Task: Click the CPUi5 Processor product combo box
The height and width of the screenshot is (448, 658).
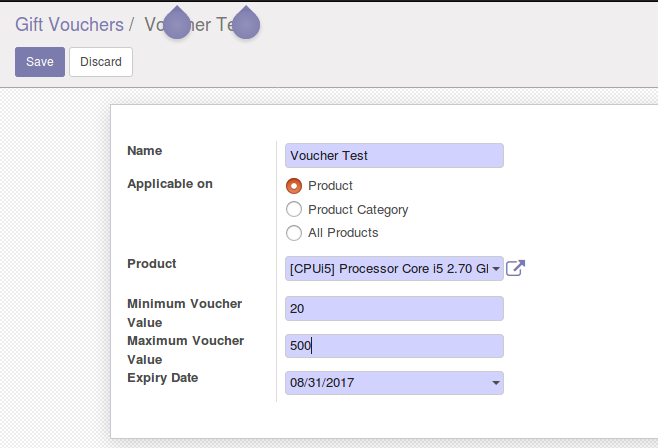Action: click(394, 268)
